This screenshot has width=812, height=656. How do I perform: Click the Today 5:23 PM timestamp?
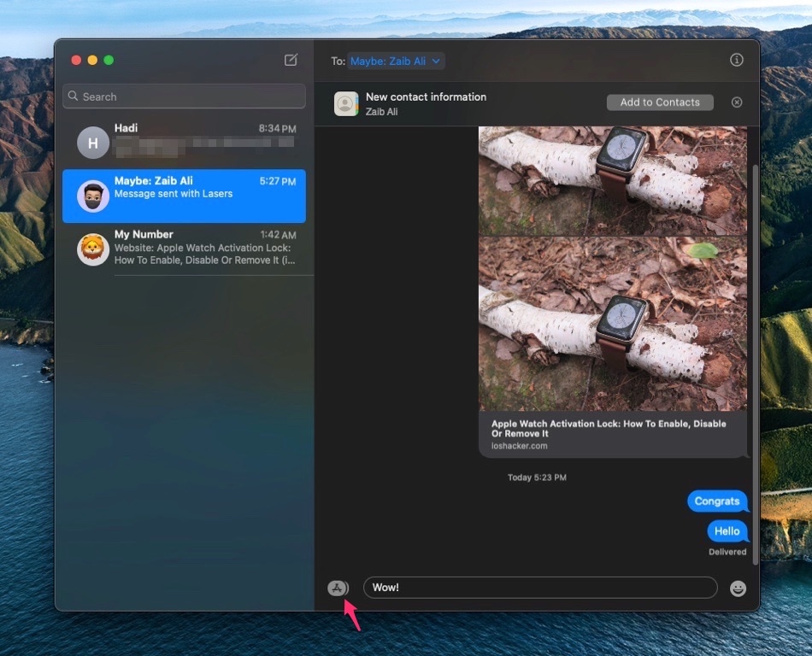click(x=537, y=477)
